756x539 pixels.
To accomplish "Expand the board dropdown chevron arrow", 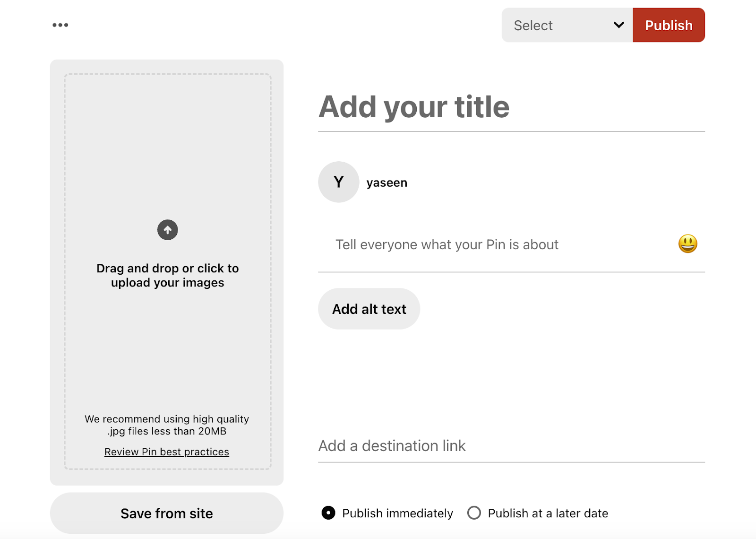I will tap(619, 25).
